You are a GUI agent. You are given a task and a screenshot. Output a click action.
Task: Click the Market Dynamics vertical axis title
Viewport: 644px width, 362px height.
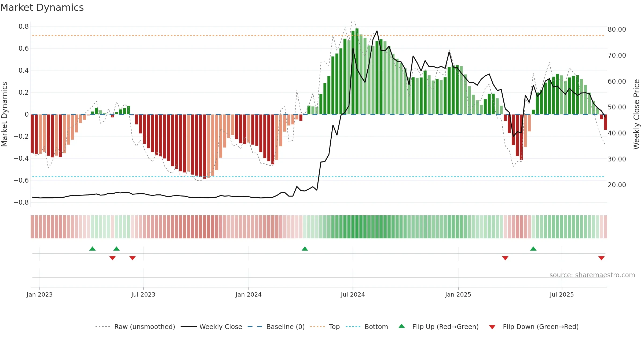click(x=4, y=114)
